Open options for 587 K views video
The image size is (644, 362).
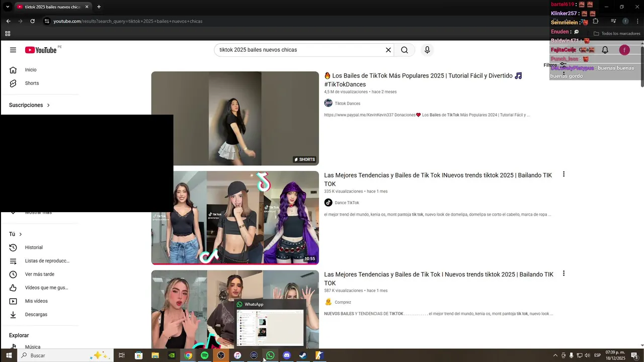pyautogui.click(x=563, y=274)
